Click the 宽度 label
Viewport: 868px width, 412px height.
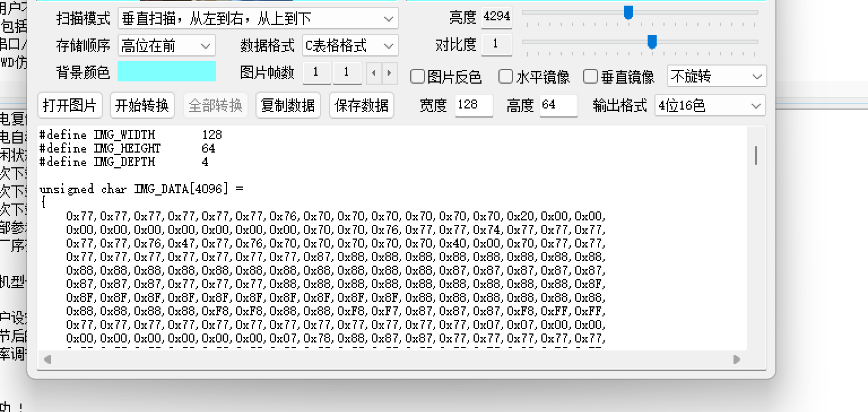(x=433, y=106)
